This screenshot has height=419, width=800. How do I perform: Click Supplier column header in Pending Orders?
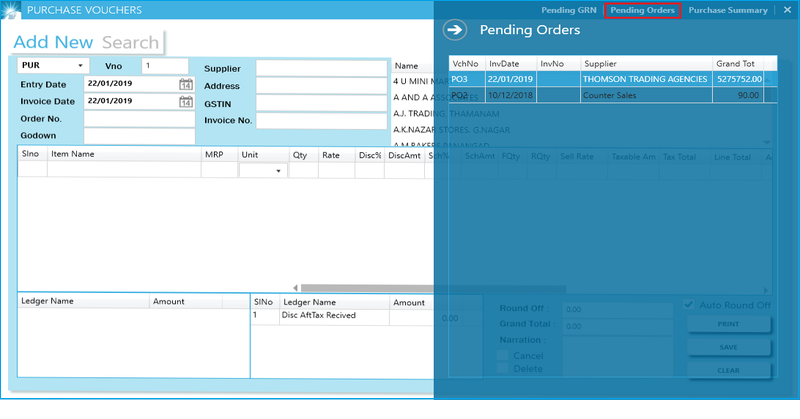646,64
